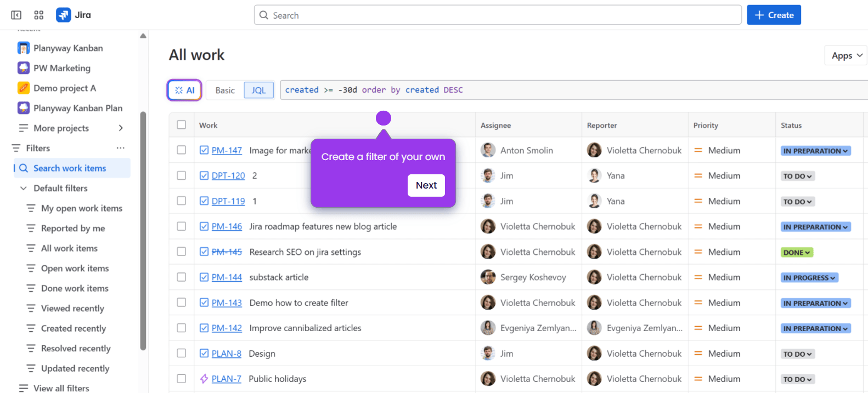Viewport: 868px width, 393px height.
Task: Switch to Basic search mode
Action: [225, 90]
